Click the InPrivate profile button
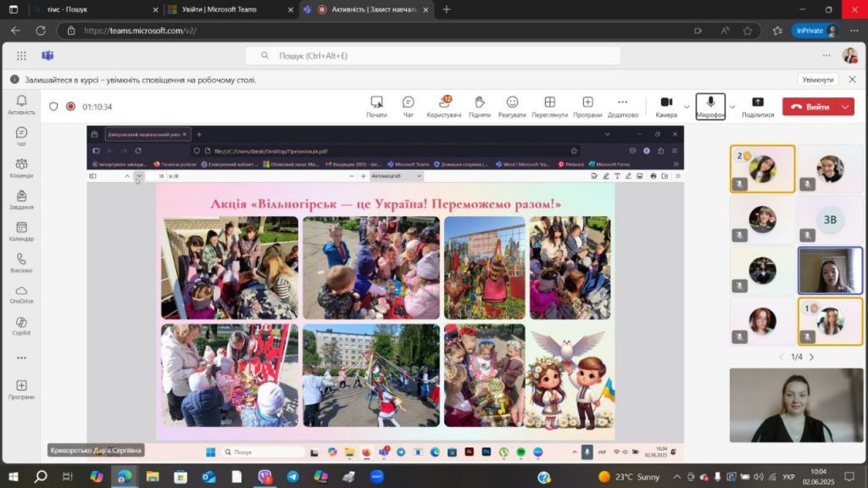The image size is (868, 488). tap(816, 31)
